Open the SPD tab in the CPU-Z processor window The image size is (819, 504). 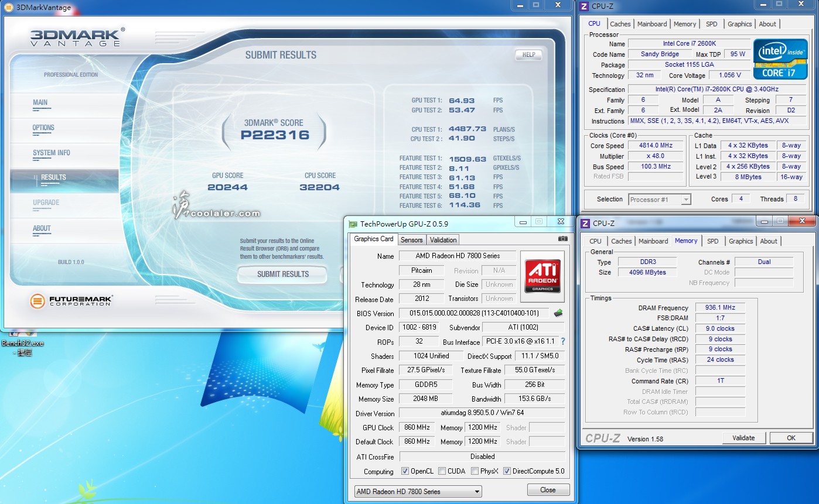(x=711, y=24)
